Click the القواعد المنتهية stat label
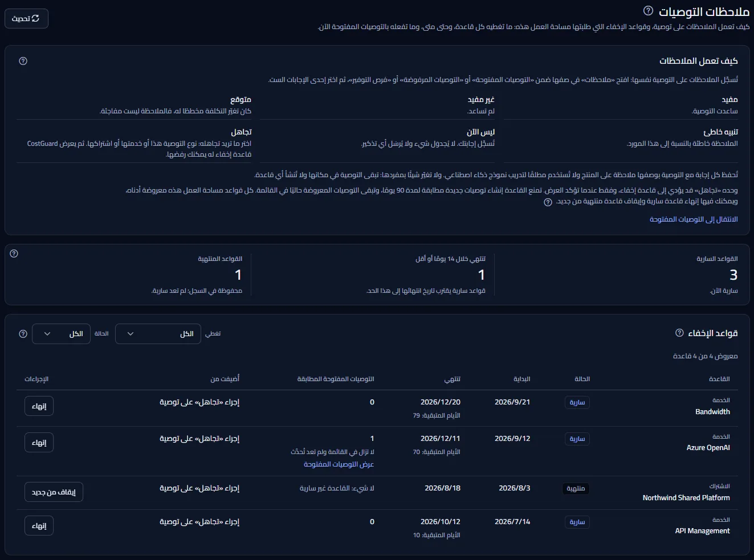Viewport: 754px width, 560px height. pyautogui.click(x=220, y=259)
